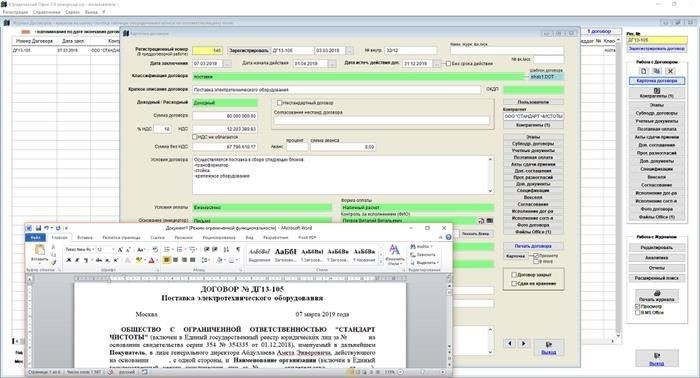Click the Выход exit icon in contract card
The width and height of the screenshot is (700, 378).
[549, 347]
